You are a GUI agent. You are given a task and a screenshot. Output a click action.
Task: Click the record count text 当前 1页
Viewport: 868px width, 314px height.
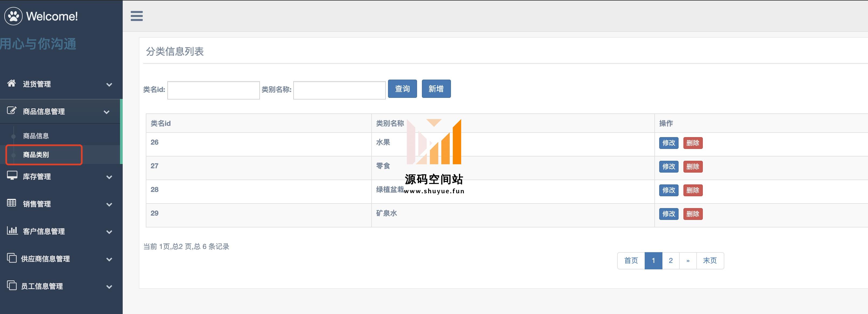tap(186, 247)
